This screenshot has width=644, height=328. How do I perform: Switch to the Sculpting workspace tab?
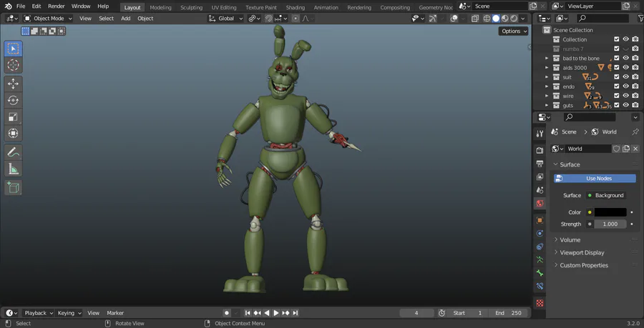coord(191,7)
